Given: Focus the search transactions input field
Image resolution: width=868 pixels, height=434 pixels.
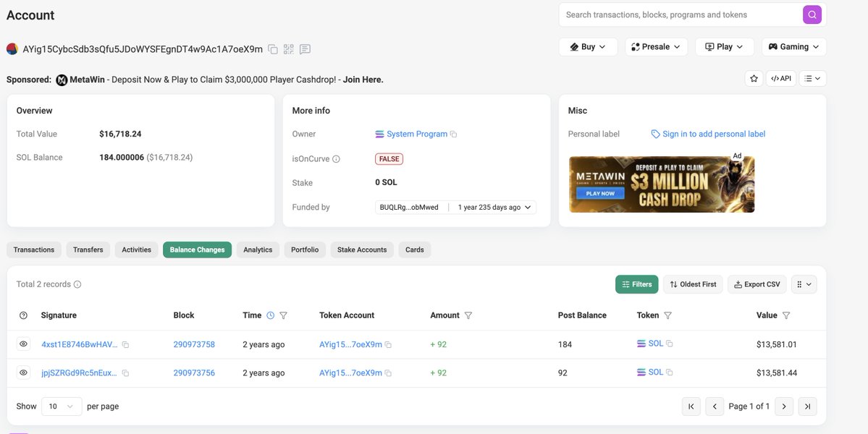Looking at the screenshot, I should point(681,15).
